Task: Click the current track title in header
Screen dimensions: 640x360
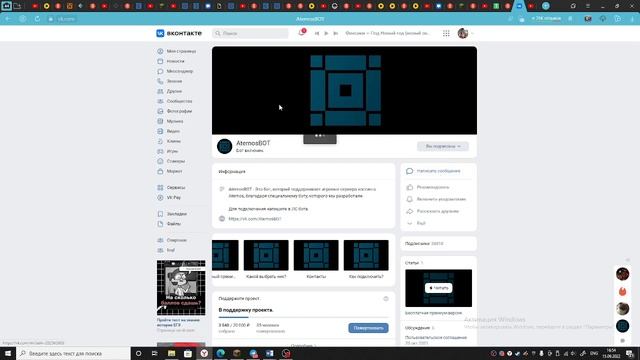Action: [387, 33]
